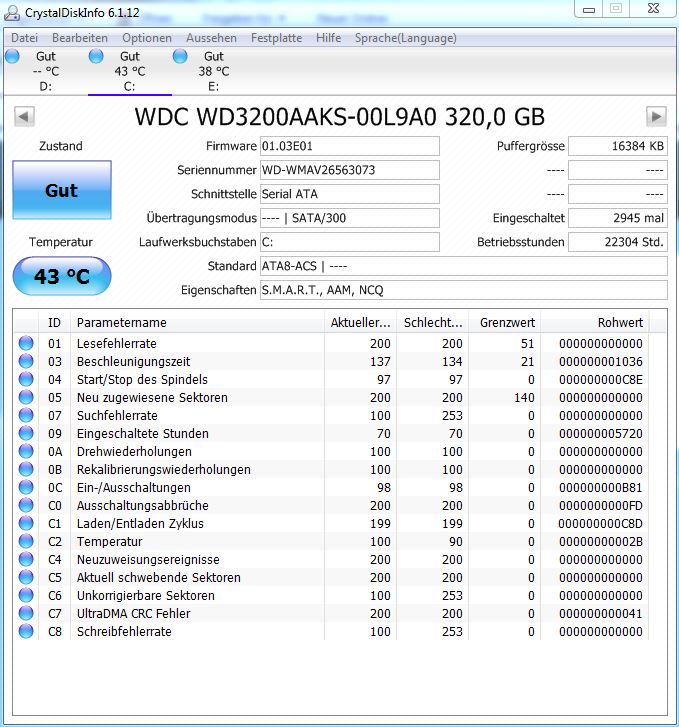Click status orb of UltraDMA CRC Fehler row
Viewport: 679px width, 727px height.
[x=26, y=613]
